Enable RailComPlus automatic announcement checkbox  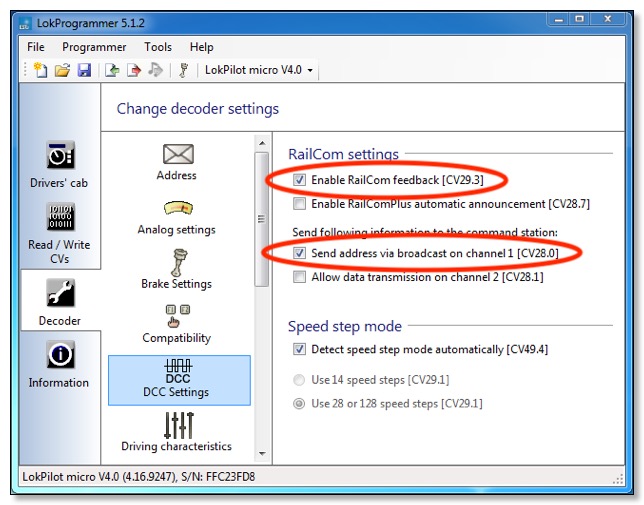pyautogui.click(x=299, y=204)
